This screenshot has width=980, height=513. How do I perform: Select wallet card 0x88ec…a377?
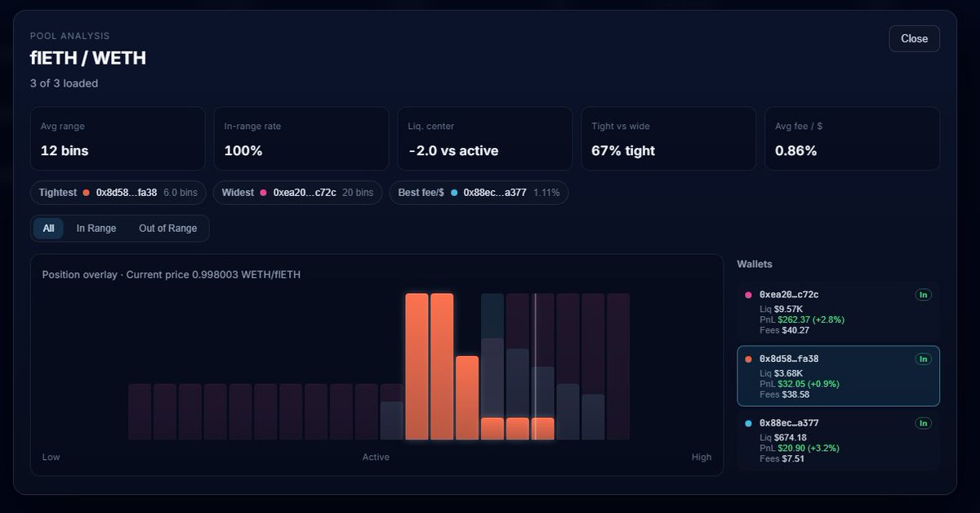(838, 441)
